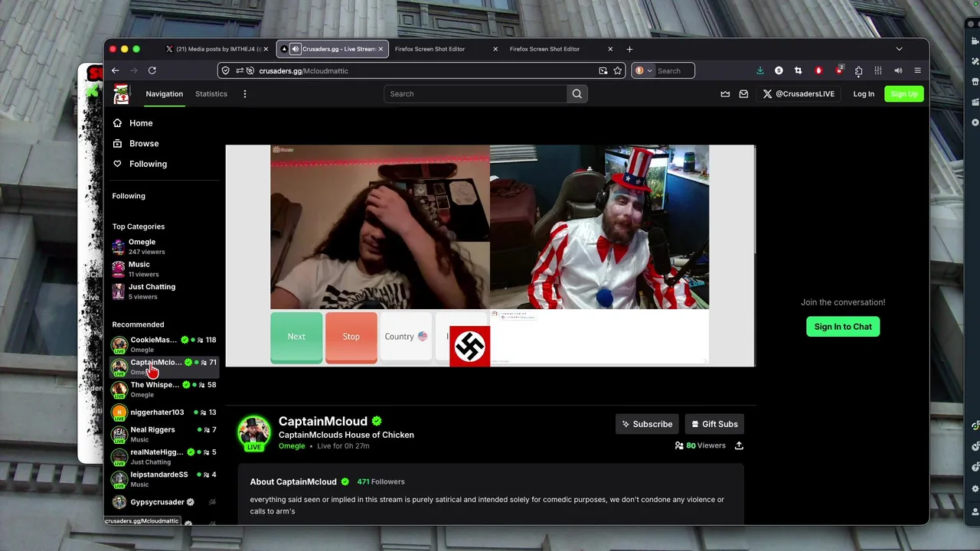Open The Whispe... recommended channel
980x551 pixels.
[164, 390]
